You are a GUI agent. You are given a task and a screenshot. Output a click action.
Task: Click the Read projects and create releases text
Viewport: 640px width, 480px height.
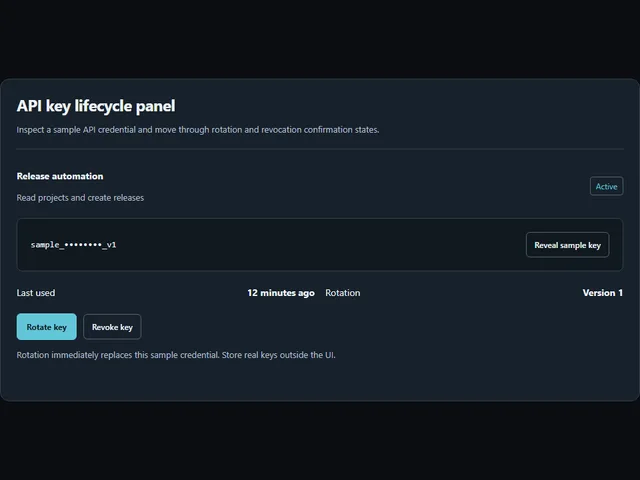click(80, 198)
